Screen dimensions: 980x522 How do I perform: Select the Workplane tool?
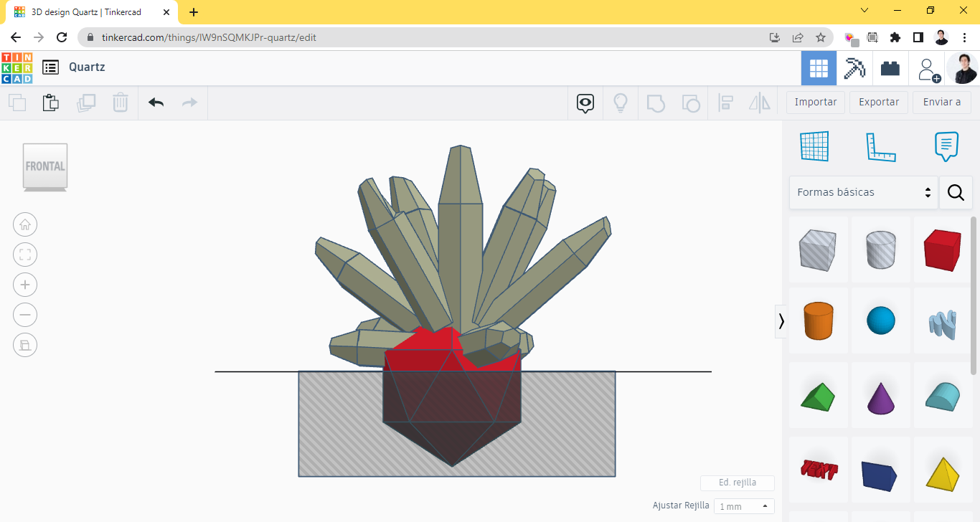pos(814,146)
